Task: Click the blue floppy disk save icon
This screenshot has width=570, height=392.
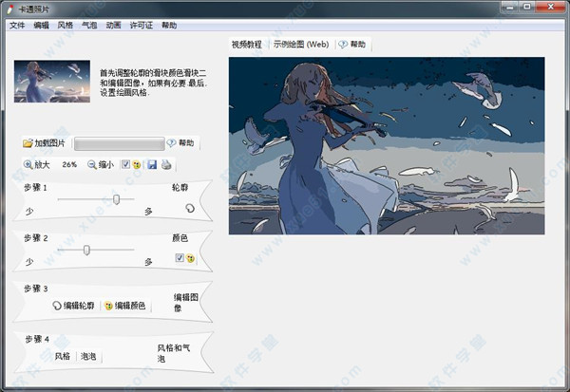Action: pos(152,164)
